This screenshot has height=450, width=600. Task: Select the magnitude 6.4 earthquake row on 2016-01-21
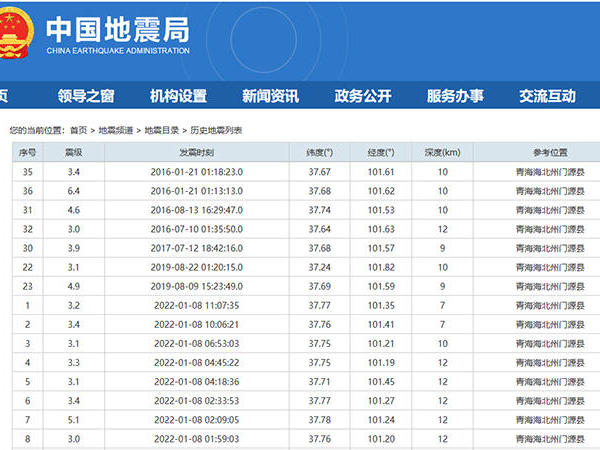196,191
